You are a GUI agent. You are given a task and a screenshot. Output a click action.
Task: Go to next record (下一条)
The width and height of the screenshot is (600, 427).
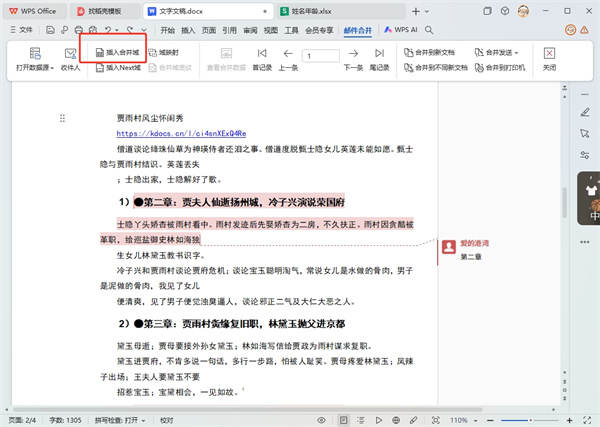[x=353, y=59]
